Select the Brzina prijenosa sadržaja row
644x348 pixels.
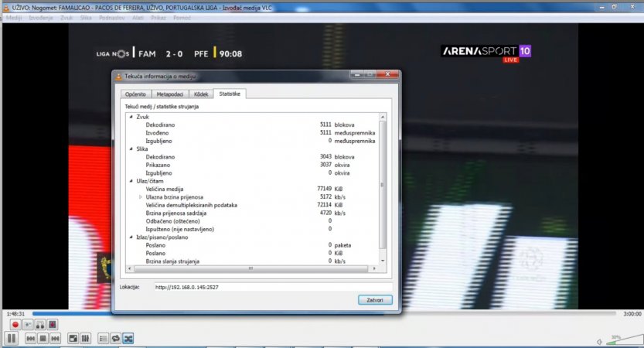[x=252, y=213]
